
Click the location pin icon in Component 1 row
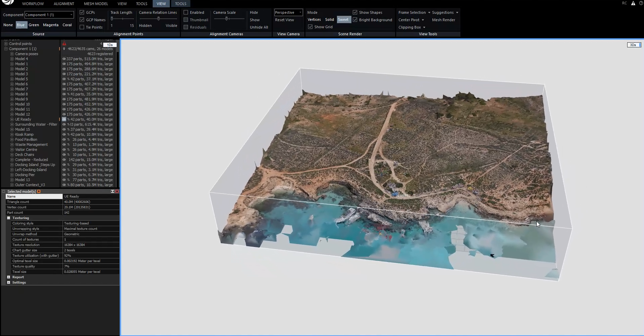pyautogui.click(x=64, y=49)
